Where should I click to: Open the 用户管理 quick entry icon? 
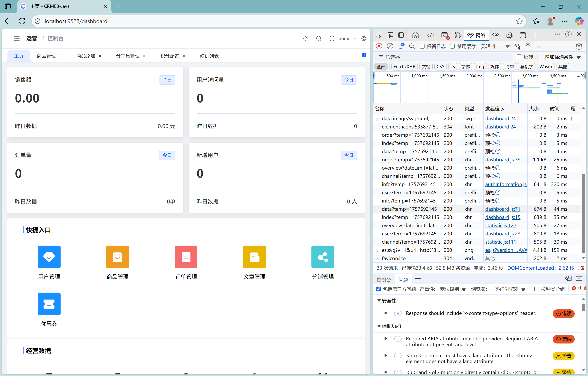pos(49,257)
